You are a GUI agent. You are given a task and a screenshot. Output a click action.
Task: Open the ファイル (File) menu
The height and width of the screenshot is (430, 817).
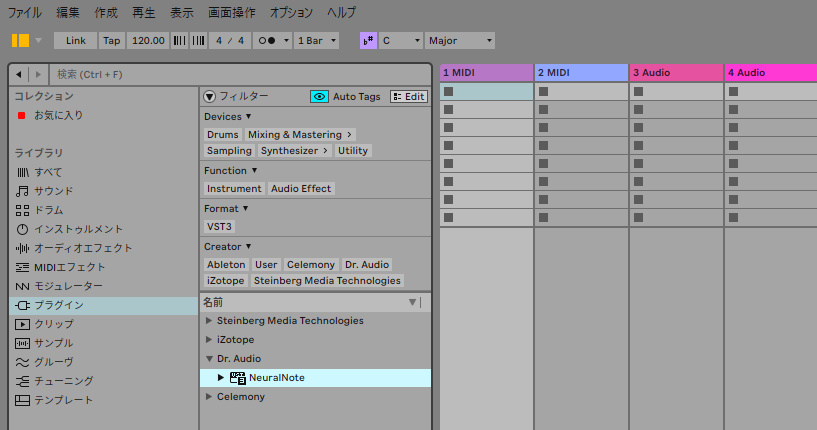25,12
